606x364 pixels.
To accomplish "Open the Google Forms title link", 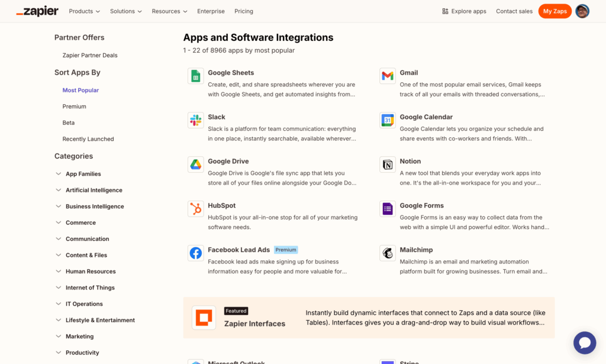I will point(421,205).
